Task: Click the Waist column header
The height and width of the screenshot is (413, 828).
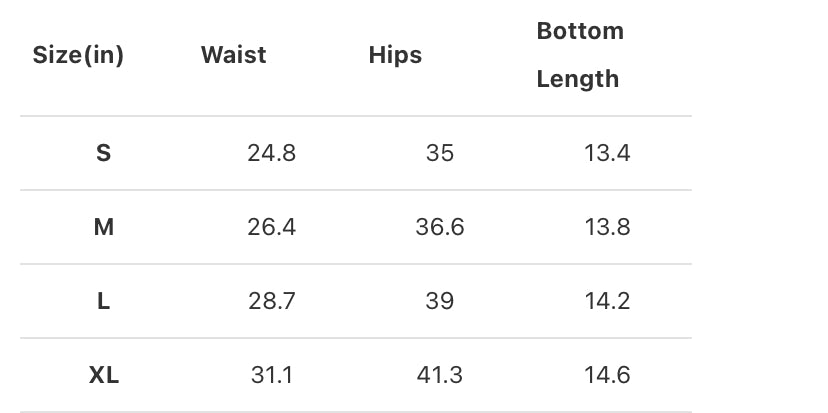Action: click(x=233, y=55)
